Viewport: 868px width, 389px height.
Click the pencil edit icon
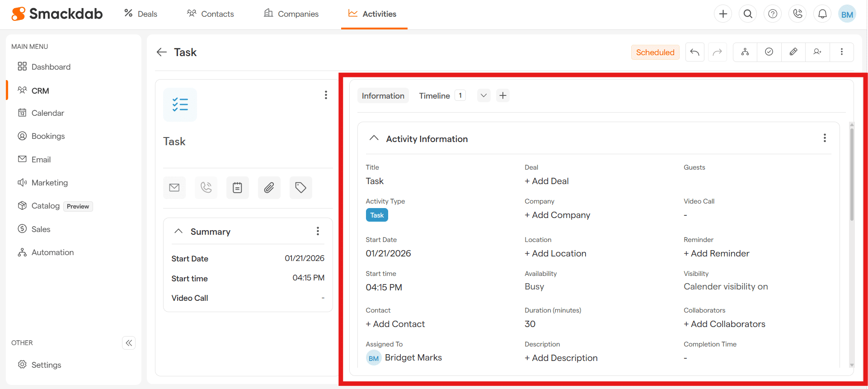793,52
